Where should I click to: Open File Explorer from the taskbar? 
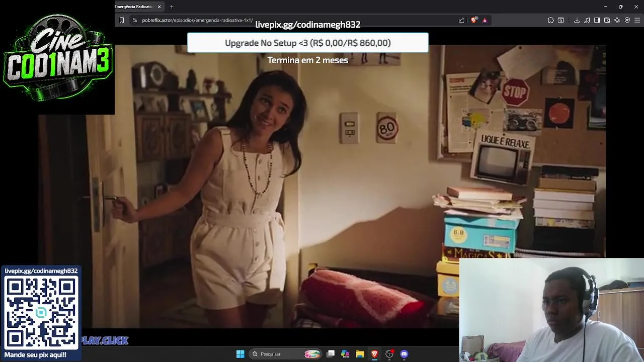tap(360, 354)
